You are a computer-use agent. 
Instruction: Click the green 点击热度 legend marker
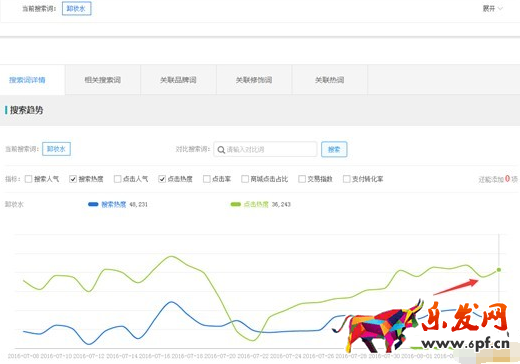236,204
